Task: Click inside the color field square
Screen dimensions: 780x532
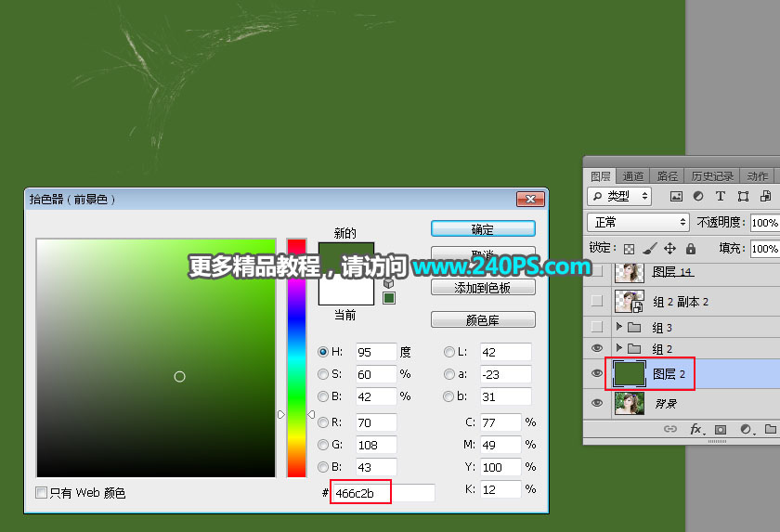Action: pos(156,358)
